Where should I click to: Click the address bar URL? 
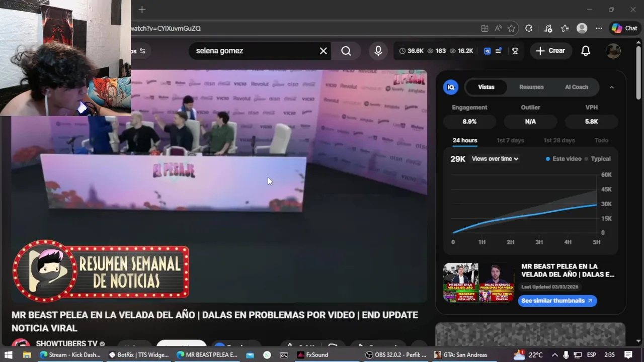(x=167, y=29)
